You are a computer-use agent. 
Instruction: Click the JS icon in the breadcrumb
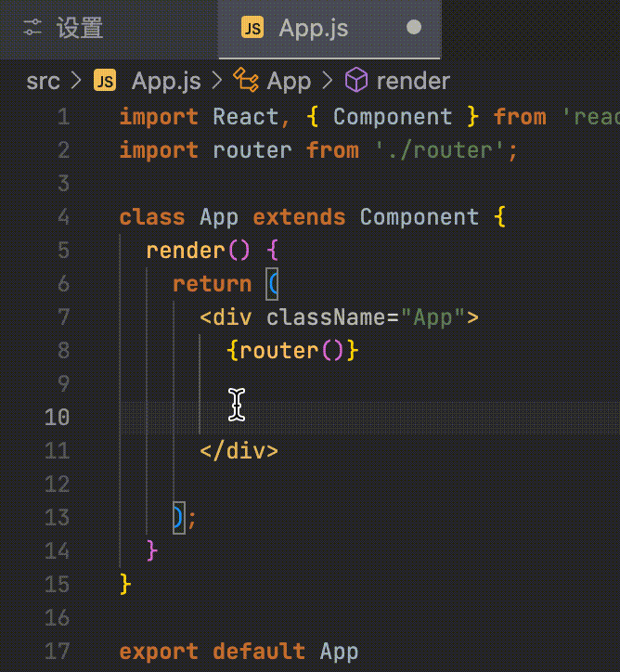click(x=105, y=80)
